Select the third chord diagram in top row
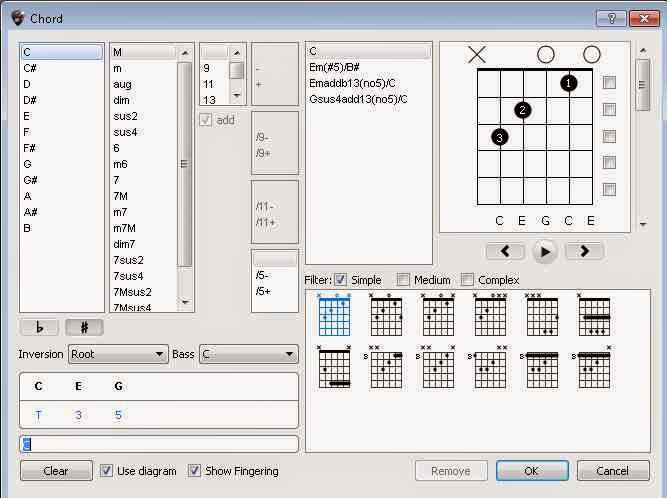Viewport: 667px width, 498px height. click(x=438, y=315)
